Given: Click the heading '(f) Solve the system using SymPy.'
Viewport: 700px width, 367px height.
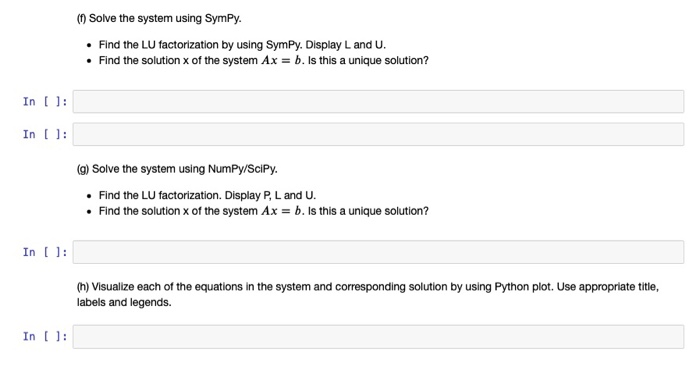Looking at the screenshot, I should coord(159,18).
